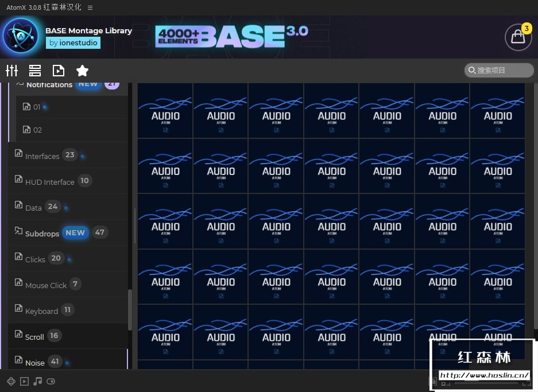
Task: Click the Subdrops count badge 47
Action: pos(100,232)
